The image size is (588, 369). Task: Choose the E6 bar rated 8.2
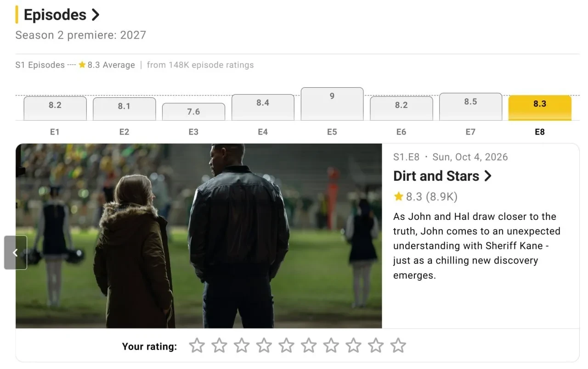[401, 108]
